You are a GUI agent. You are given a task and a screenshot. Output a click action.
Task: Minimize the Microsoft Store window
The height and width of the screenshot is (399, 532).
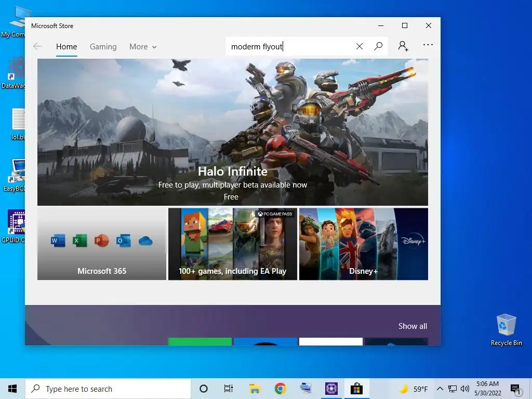381,25
